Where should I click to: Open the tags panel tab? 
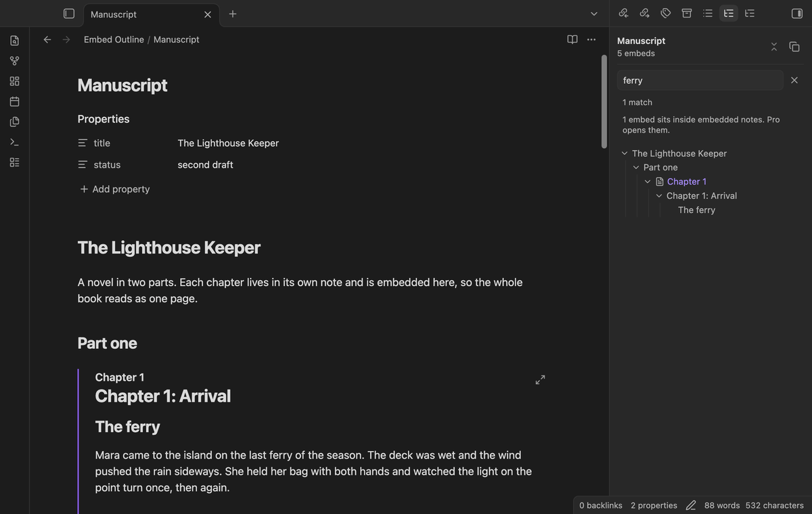coord(665,14)
